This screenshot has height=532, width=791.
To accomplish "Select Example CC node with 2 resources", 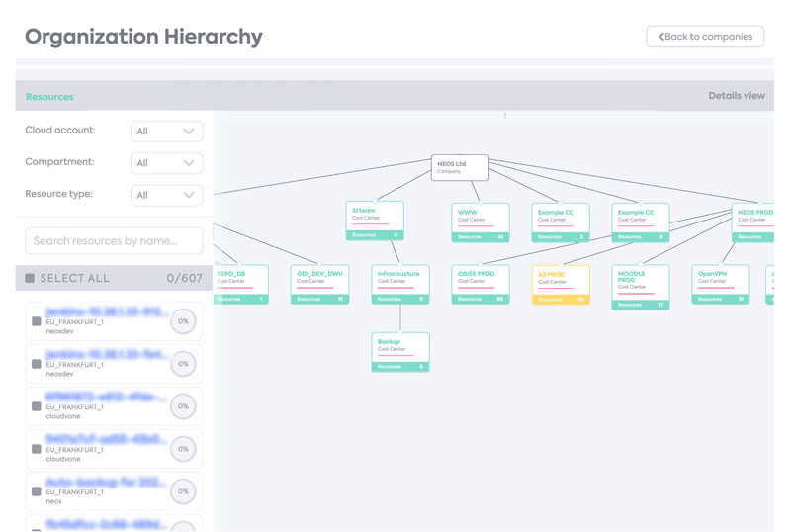I will point(561,222).
